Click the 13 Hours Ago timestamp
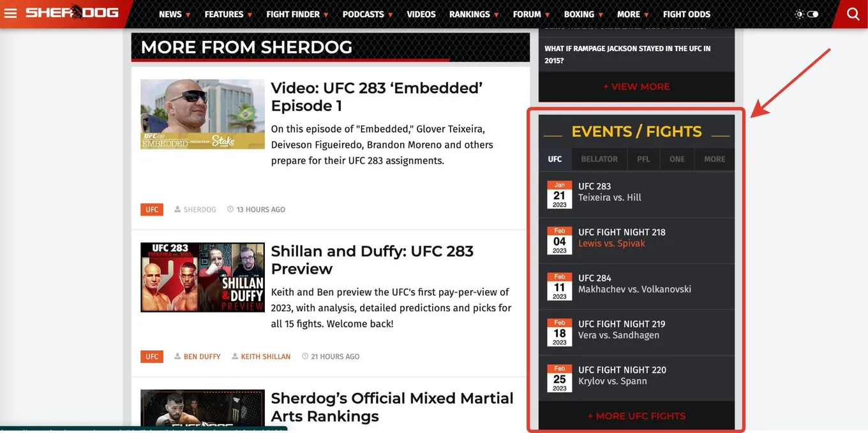Screen dimensions: 868x433 click(x=260, y=210)
